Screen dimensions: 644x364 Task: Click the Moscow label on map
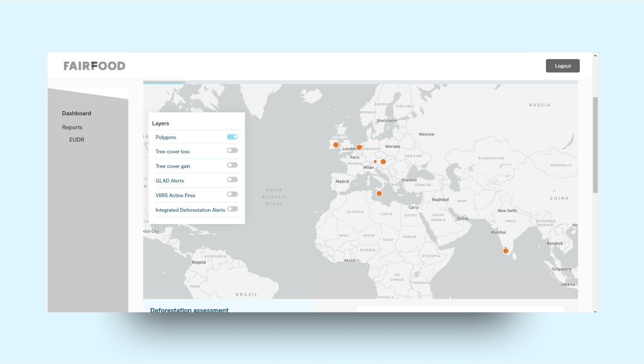tap(426, 134)
